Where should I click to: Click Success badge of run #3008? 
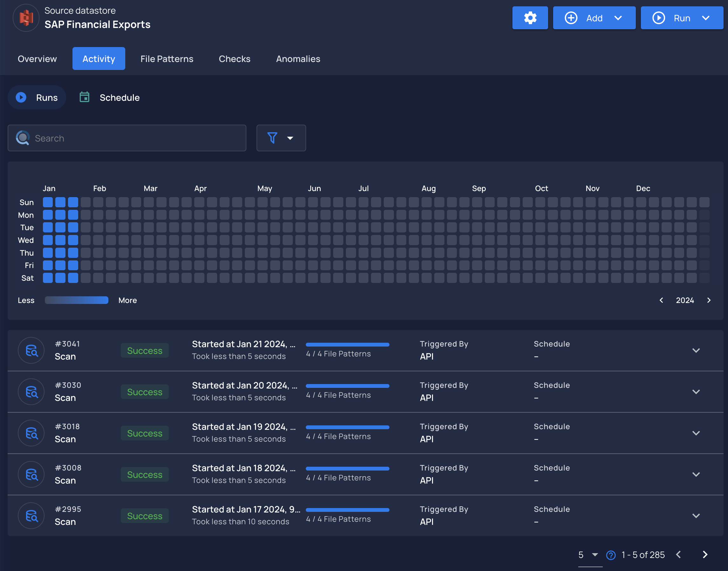[145, 474]
